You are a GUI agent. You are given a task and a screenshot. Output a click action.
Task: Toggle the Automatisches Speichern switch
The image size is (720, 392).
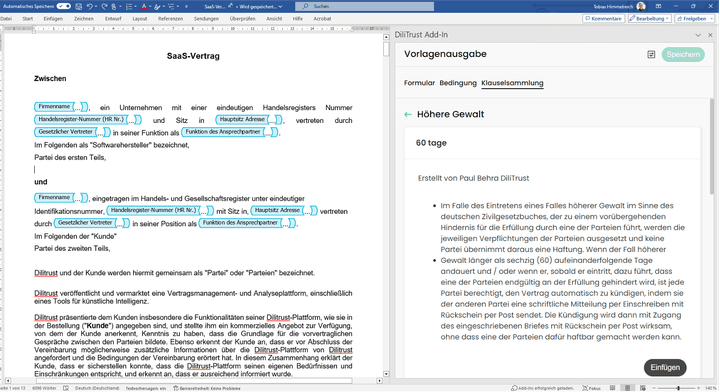click(63, 6)
